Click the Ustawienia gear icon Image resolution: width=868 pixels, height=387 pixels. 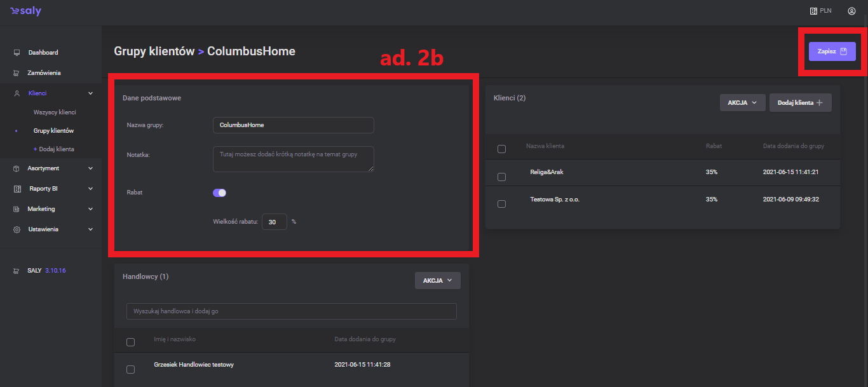point(17,229)
